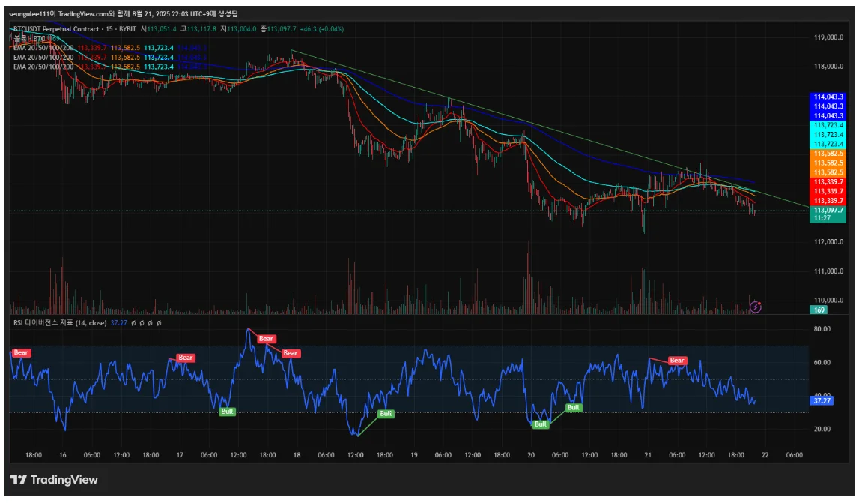Select the Bear label at RSI peak

[x=267, y=339]
